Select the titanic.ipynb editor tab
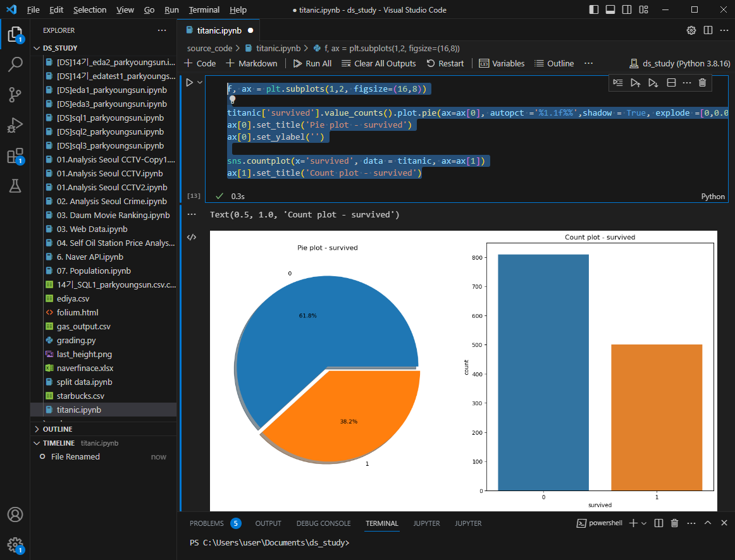The height and width of the screenshot is (560, 735). 219,30
